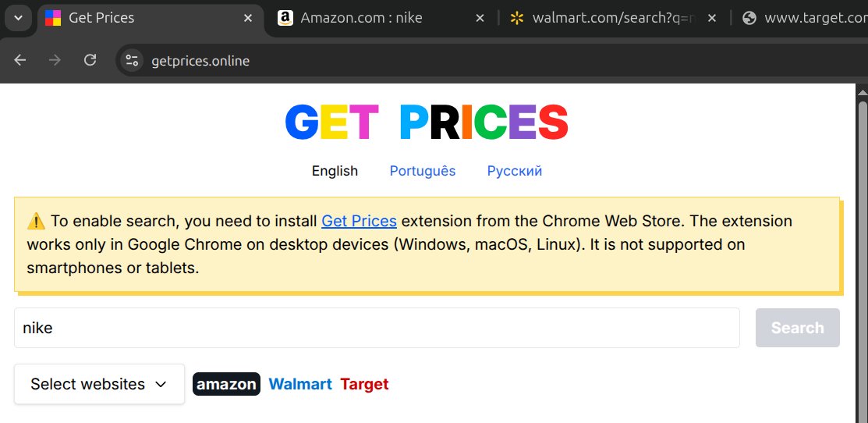
Task: Toggle the Target website label
Action: click(364, 384)
